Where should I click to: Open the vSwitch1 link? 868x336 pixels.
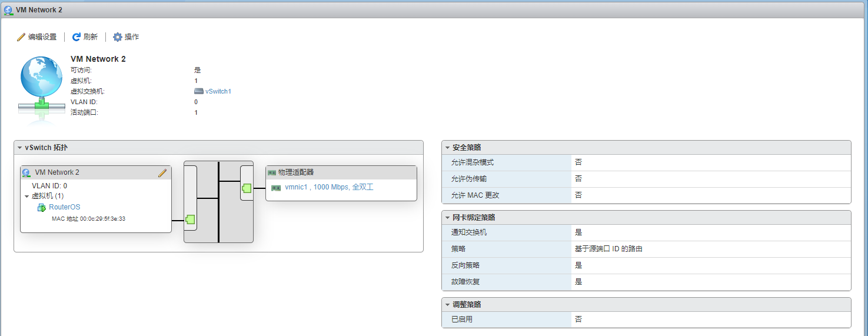(x=218, y=91)
